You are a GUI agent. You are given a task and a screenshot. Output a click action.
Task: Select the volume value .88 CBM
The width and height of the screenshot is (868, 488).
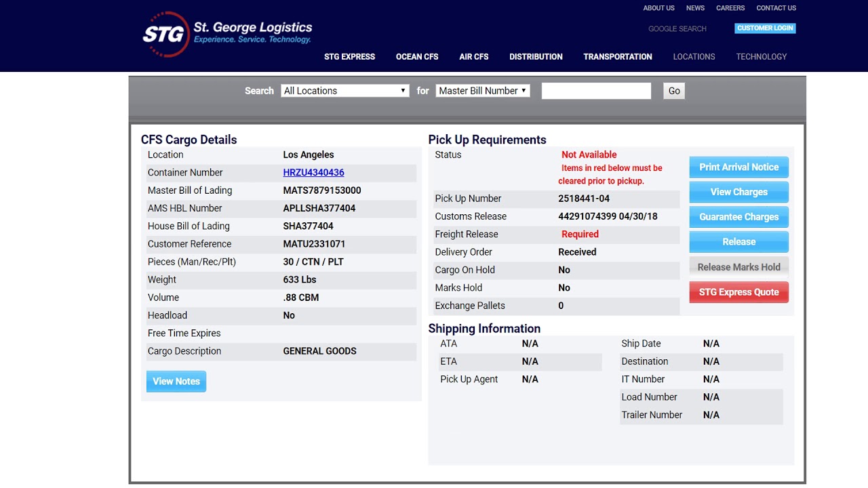point(300,298)
